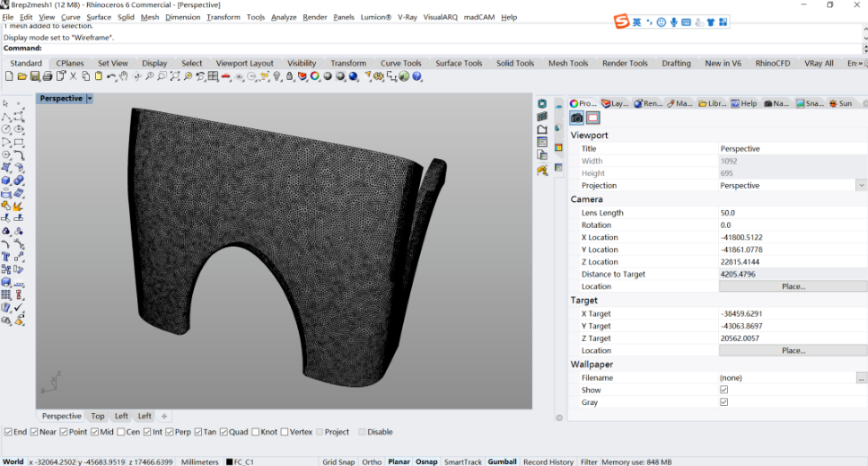The height and width of the screenshot is (466, 868).
Task: Toggle Gumball in the status bar
Action: coord(502,462)
